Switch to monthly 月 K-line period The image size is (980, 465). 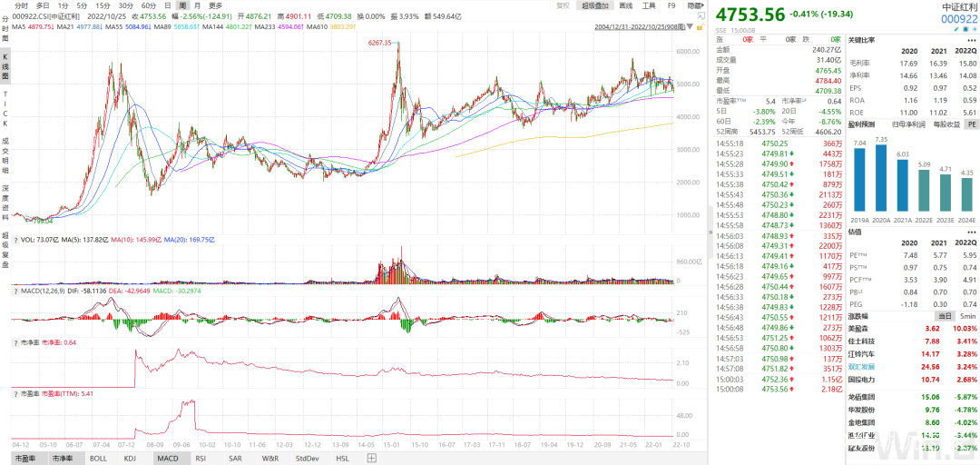click(x=198, y=5)
